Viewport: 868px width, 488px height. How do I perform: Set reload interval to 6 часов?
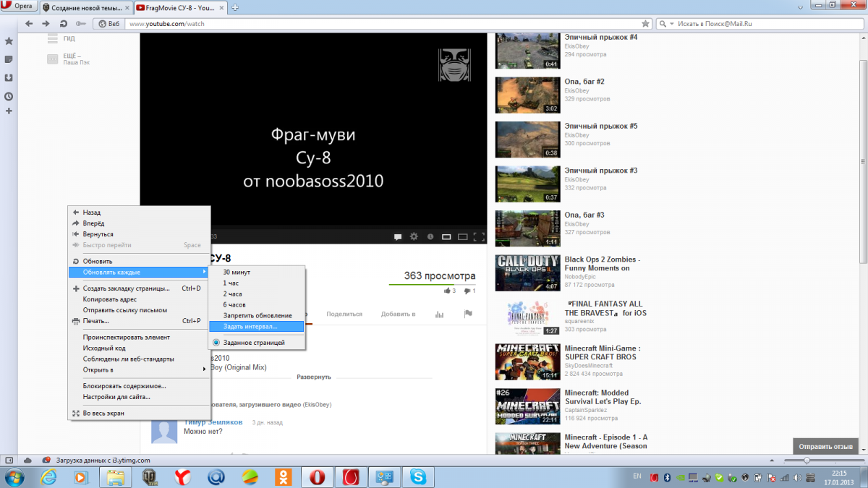point(257,305)
